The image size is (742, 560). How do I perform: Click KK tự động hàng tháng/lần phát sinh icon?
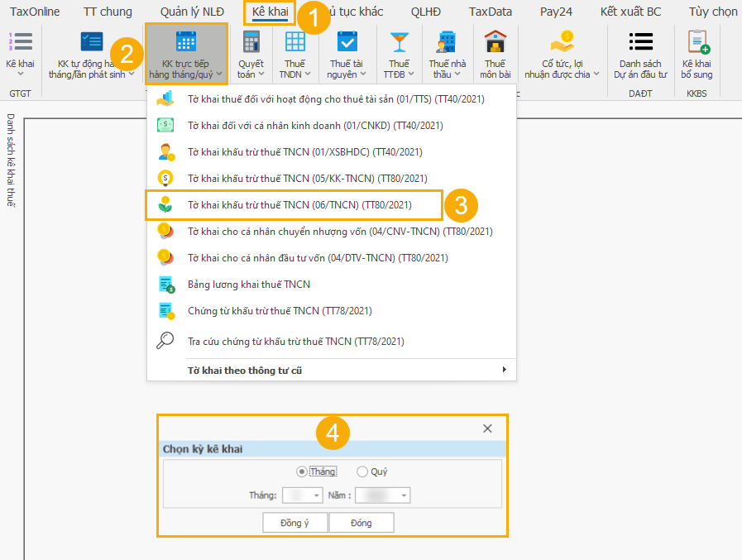[91, 41]
